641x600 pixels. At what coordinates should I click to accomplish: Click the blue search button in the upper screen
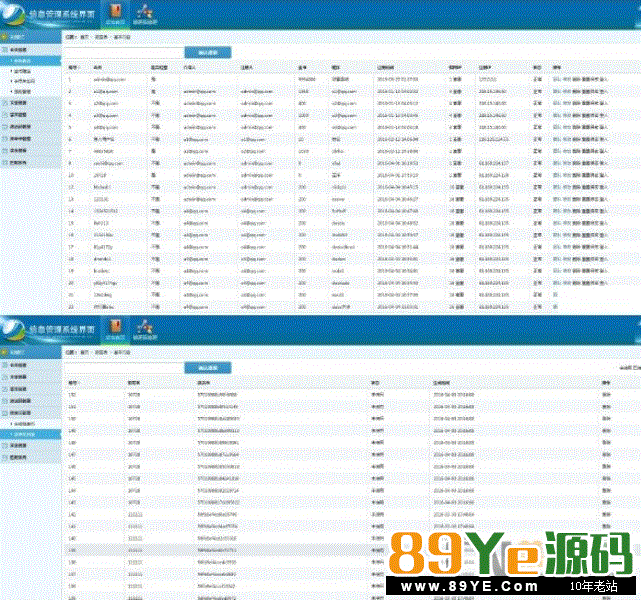[x=208, y=53]
